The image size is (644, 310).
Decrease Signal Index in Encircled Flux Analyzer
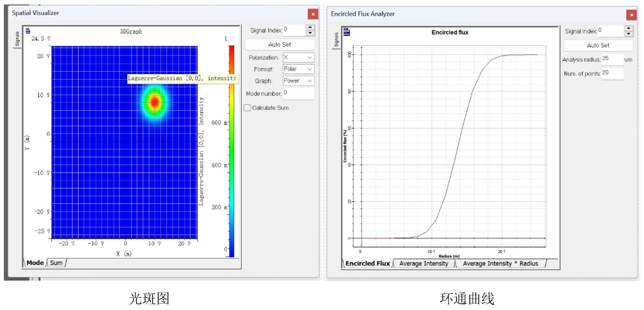(629, 34)
